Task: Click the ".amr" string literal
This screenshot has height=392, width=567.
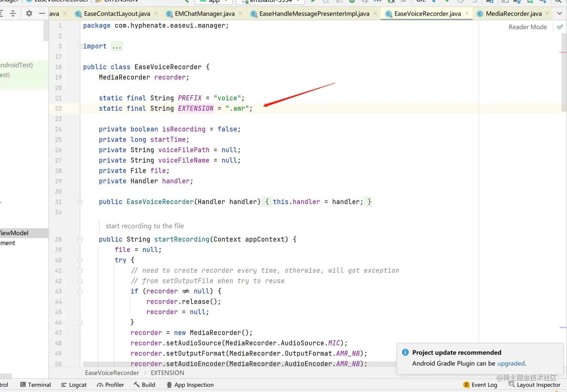Action: click(237, 108)
